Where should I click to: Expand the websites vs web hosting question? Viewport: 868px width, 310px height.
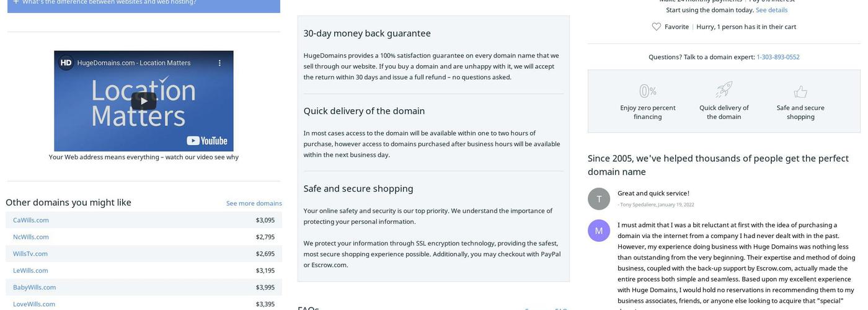tap(16, 2)
